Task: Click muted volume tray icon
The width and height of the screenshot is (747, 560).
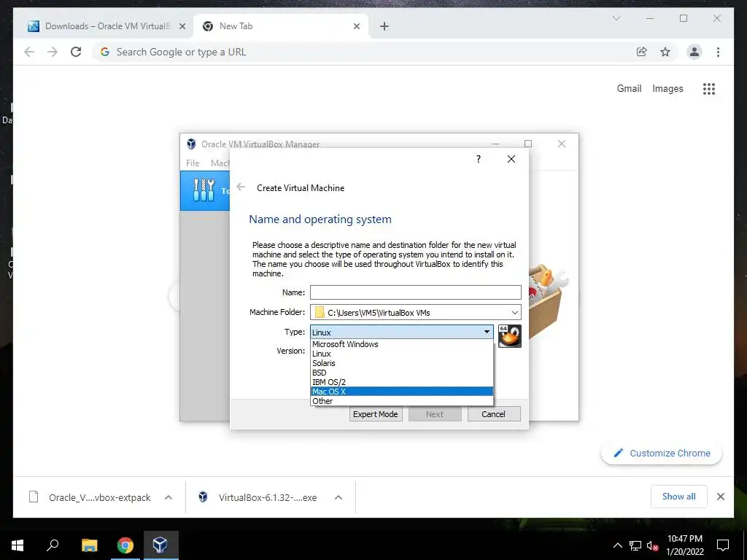Action: pyautogui.click(x=652, y=545)
